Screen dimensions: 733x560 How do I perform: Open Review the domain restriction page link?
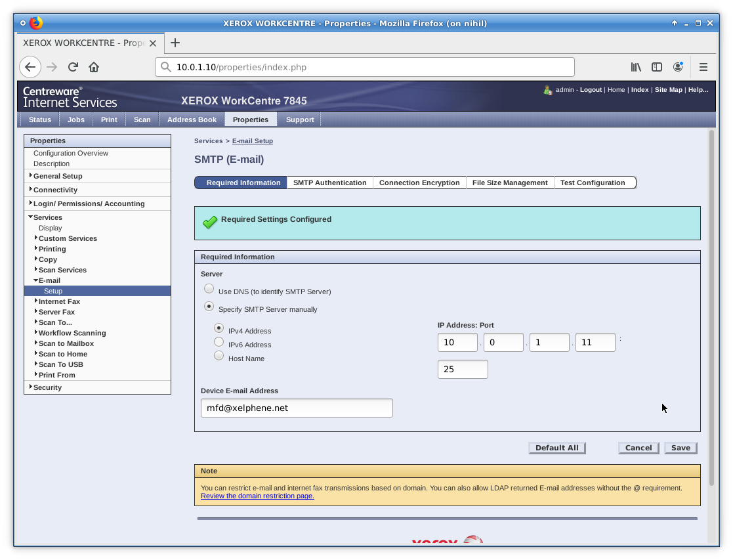tap(257, 496)
